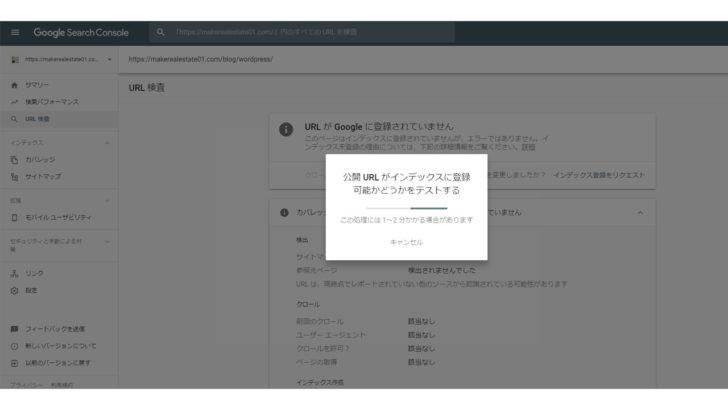Click フィードバックを送信 in sidebar
Screen dimensions: 728x410
(55, 329)
